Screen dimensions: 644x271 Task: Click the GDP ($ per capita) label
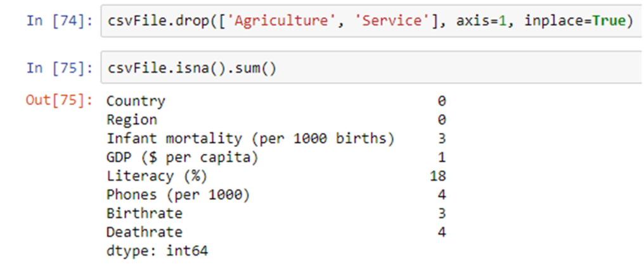(x=182, y=157)
